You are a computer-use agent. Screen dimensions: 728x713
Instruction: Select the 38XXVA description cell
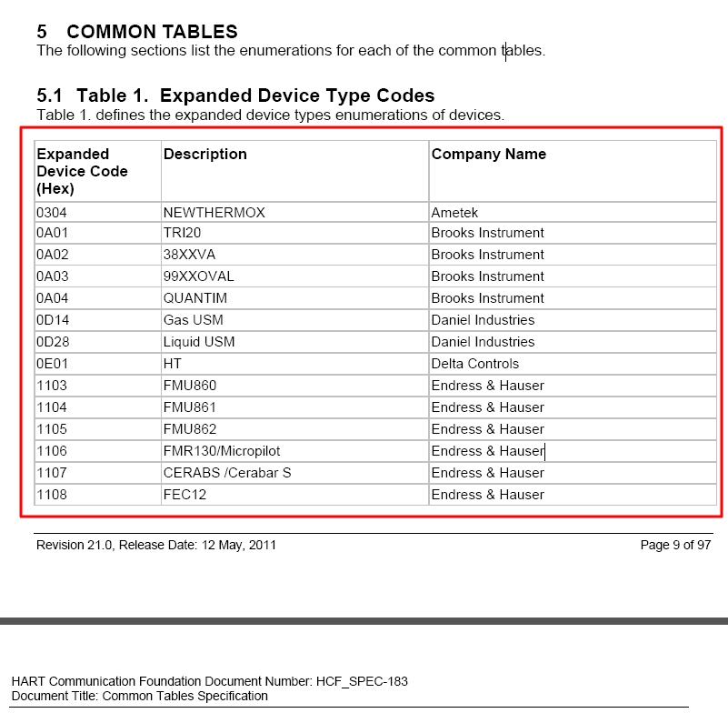pos(189,255)
